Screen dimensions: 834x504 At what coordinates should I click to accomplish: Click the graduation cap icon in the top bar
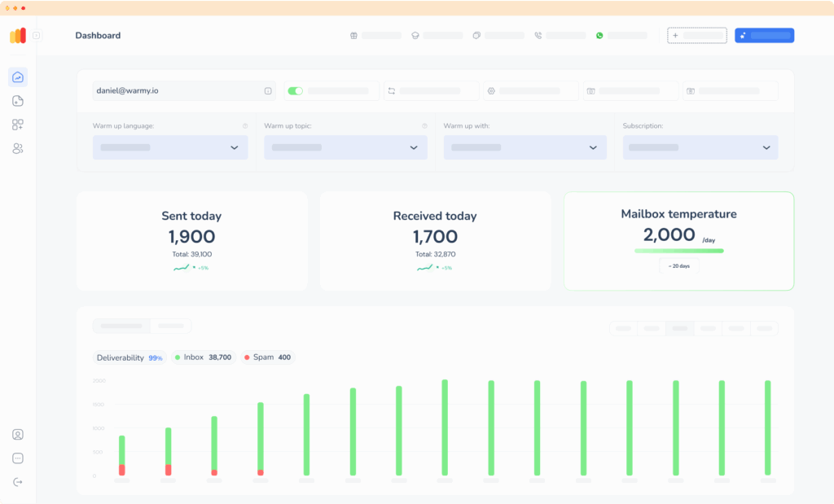click(415, 36)
